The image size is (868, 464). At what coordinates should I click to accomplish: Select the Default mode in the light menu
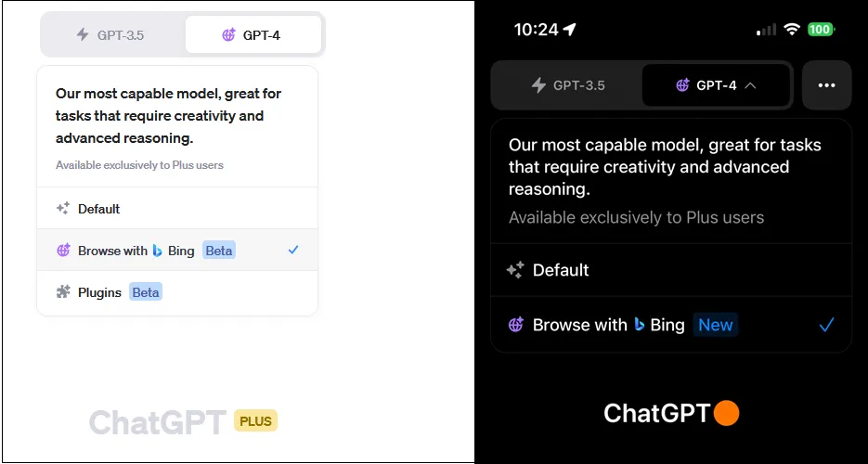coord(99,209)
